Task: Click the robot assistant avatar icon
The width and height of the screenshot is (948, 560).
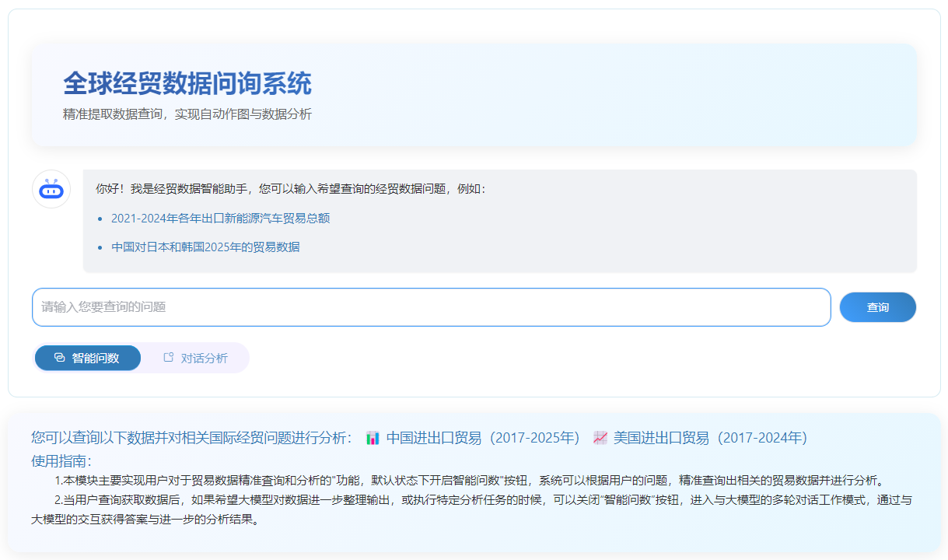Action: tap(51, 189)
